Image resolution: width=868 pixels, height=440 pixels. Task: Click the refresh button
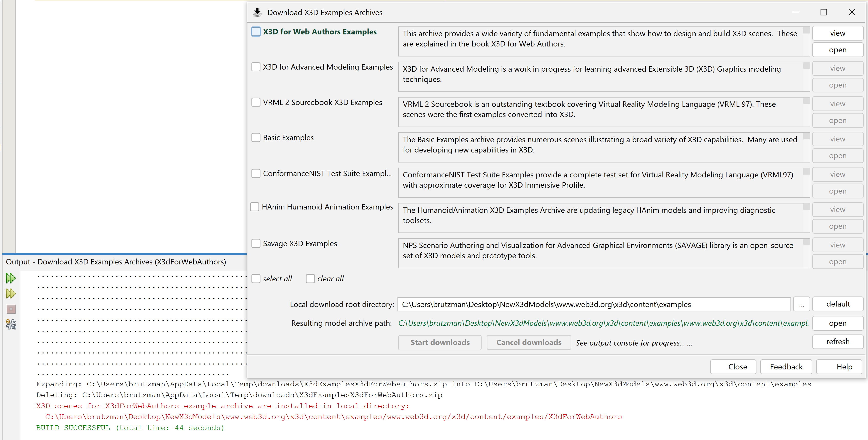[x=837, y=342]
